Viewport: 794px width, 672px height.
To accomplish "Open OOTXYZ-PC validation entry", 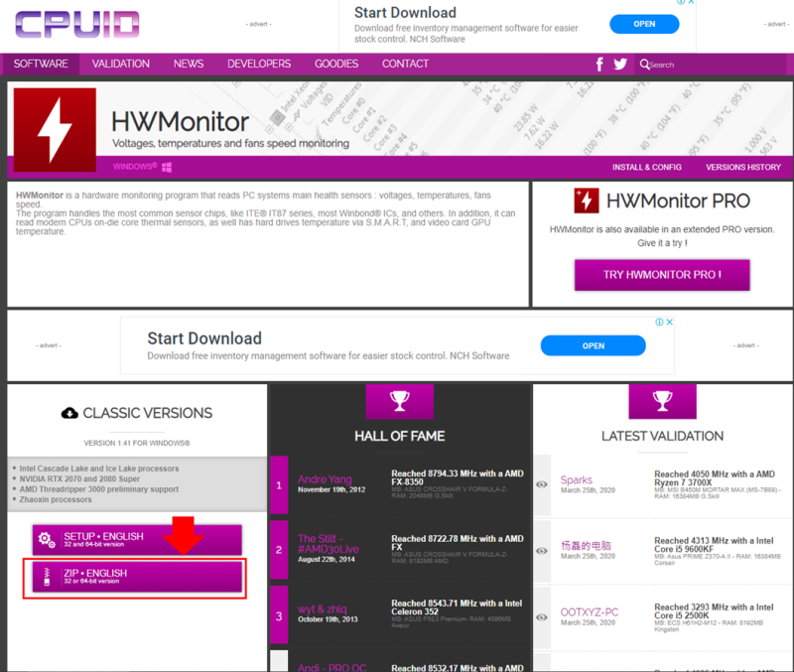I will (590, 612).
